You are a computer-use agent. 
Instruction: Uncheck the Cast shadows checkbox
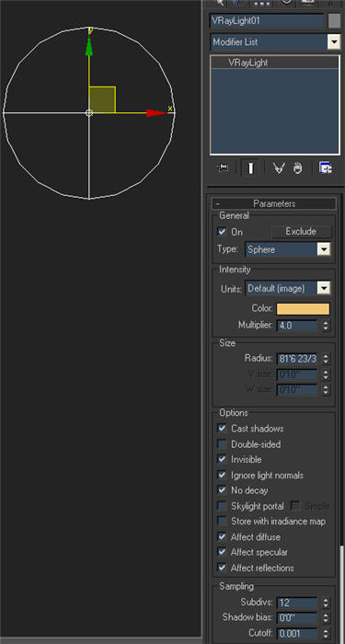tap(222, 428)
